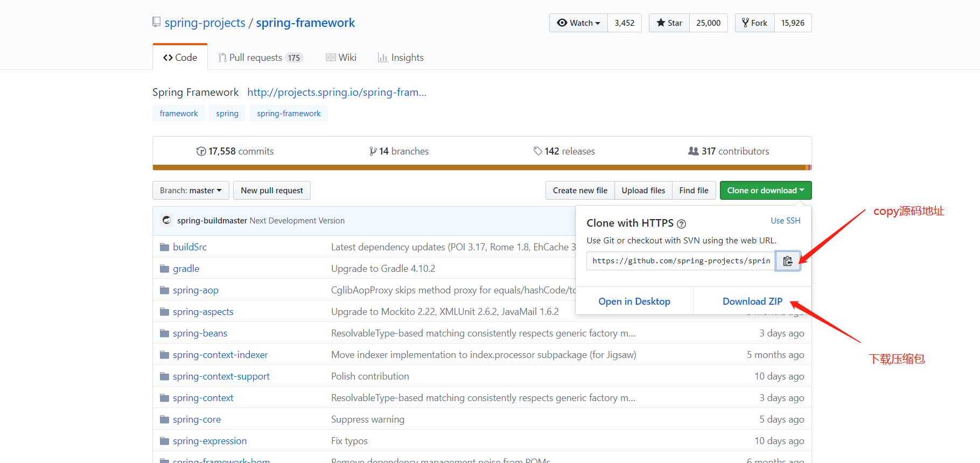
Task: Click Create new file button
Action: click(x=580, y=191)
